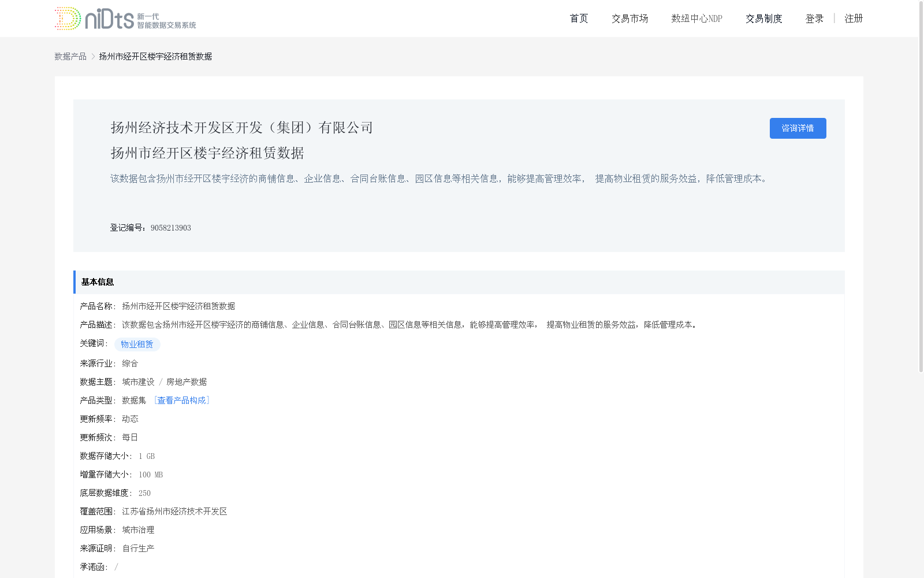Click the 登记编号 9058213903 text
924x578 pixels.
[x=150, y=228]
